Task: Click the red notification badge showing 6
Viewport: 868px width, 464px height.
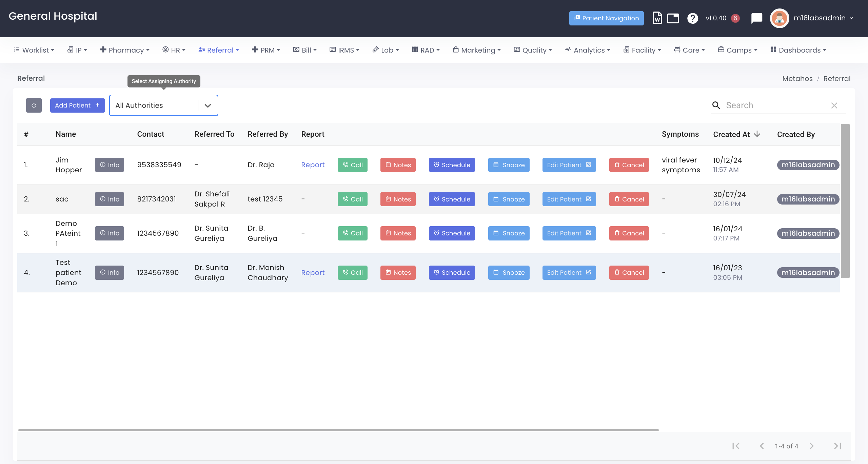Action: 735,18
